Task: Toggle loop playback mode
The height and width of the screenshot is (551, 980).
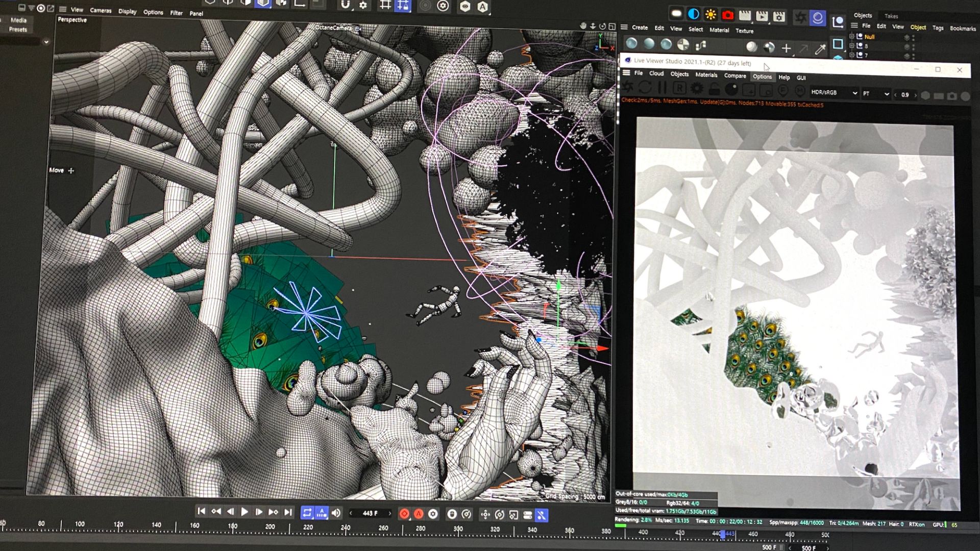Action: click(307, 513)
